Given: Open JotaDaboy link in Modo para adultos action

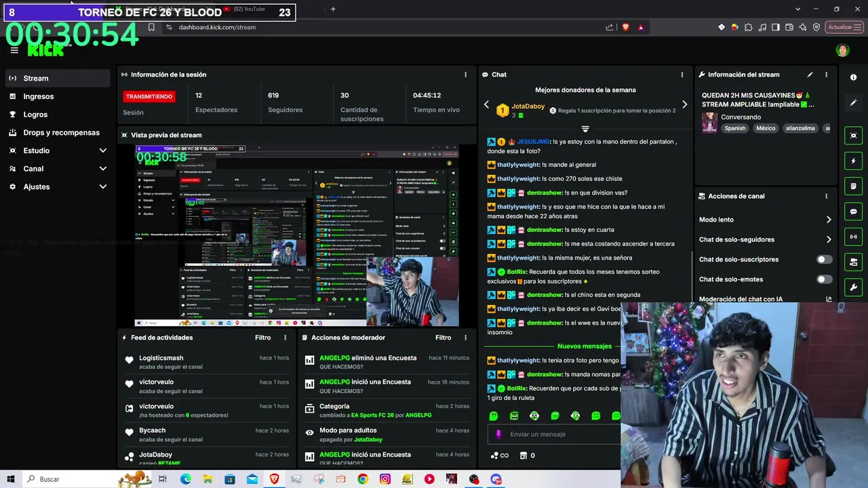Looking at the screenshot, I should [x=368, y=439].
